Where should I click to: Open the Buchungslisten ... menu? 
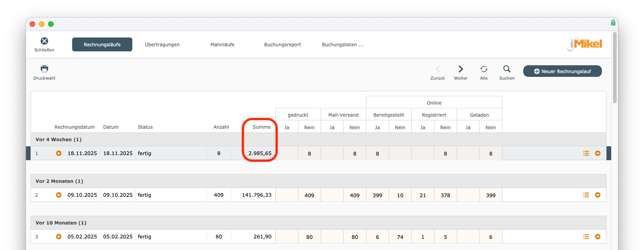coord(342,44)
